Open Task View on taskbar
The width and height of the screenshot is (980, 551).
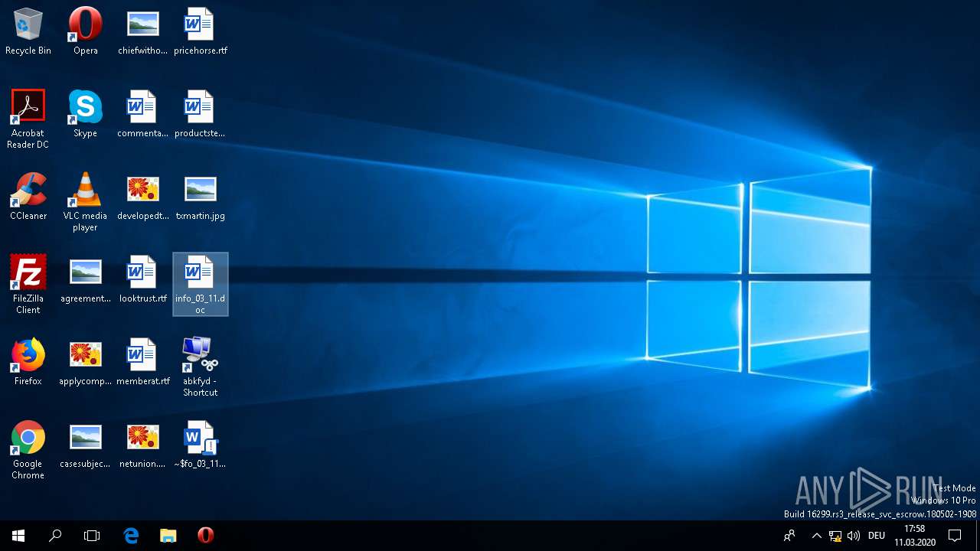point(92,536)
